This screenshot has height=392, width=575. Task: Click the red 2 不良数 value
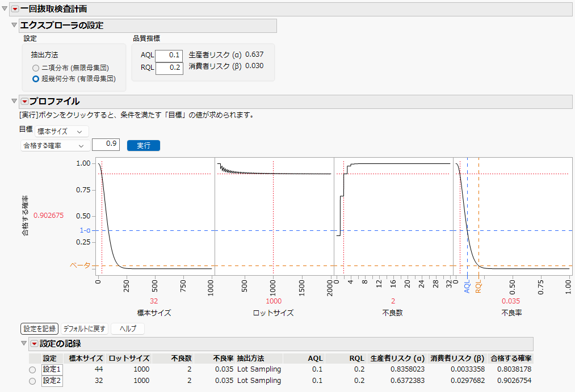tap(393, 301)
